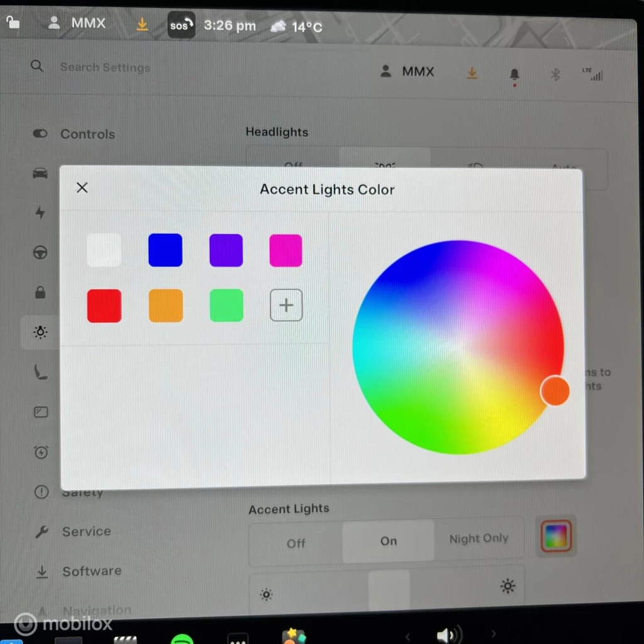Add a new custom color preset

[x=286, y=306]
